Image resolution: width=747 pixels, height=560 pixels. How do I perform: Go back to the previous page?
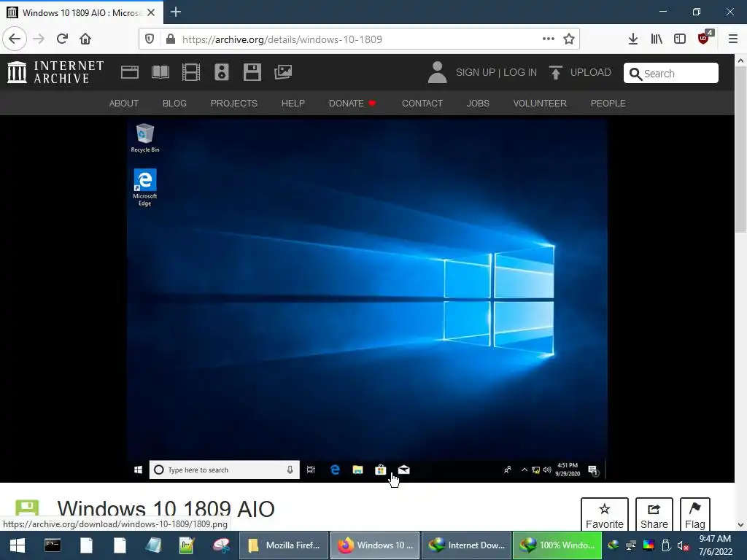point(15,39)
